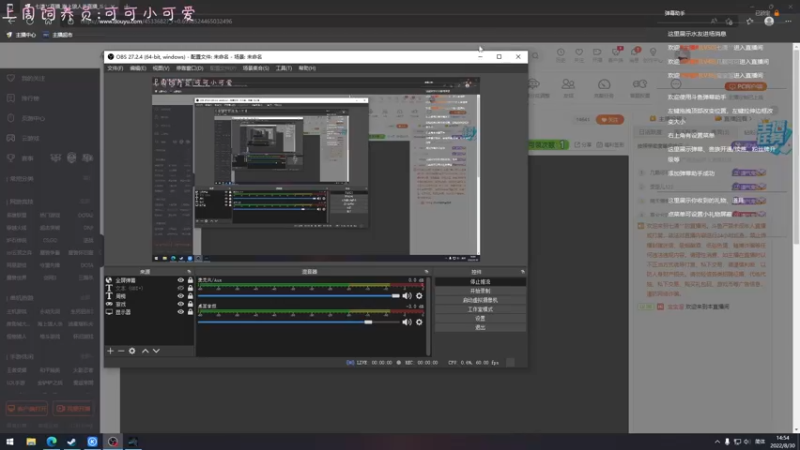The height and width of the screenshot is (450, 800).
Task: Click the taskbar clock showing 14:54
Action: point(783,442)
